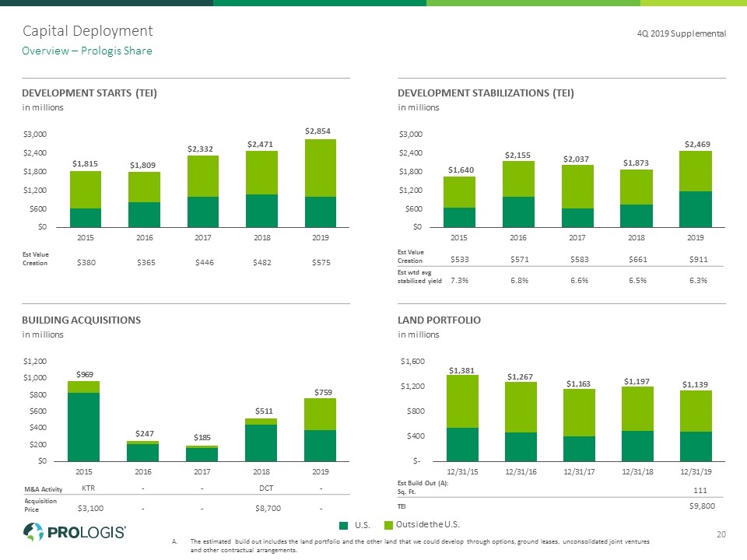The width and height of the screenshot is (747, 560).
Task: Click 'DEVELOPMENT STARTS (TEI)' heading
Action: [89, 93]
